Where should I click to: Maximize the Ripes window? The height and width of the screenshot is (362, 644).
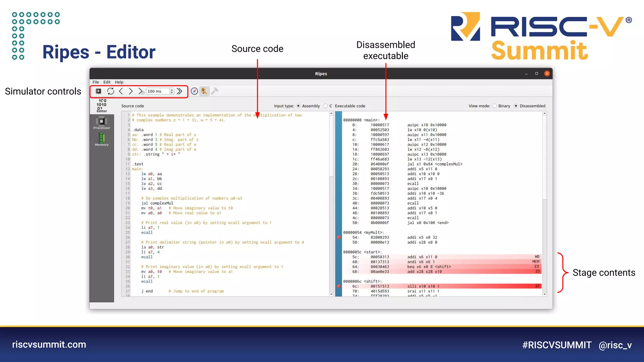point(537,74)
